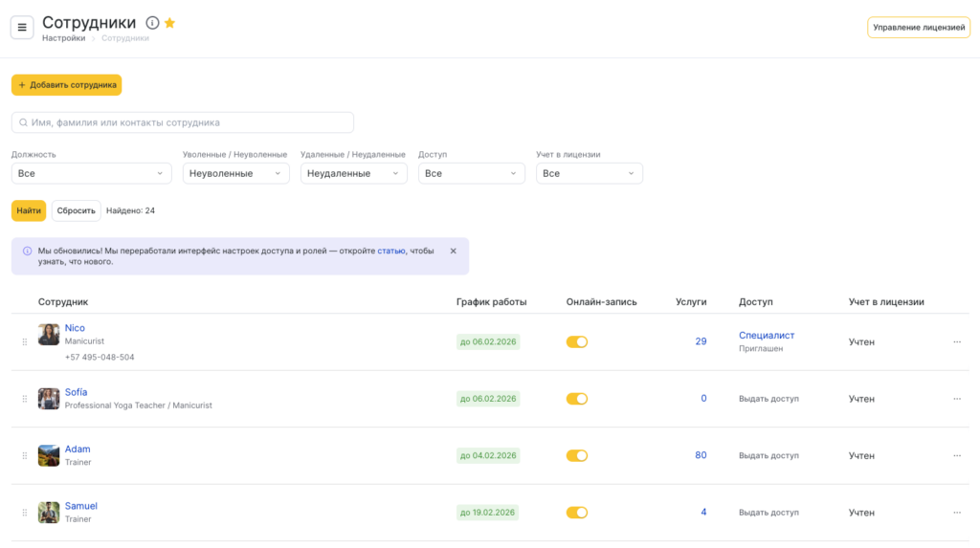This screenshot has width=980, height=548.
Task: Sort by График работы column header
Action: 491,302
